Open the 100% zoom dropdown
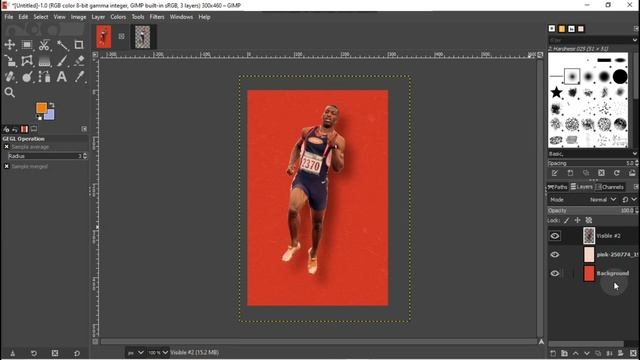 [158, 353]
